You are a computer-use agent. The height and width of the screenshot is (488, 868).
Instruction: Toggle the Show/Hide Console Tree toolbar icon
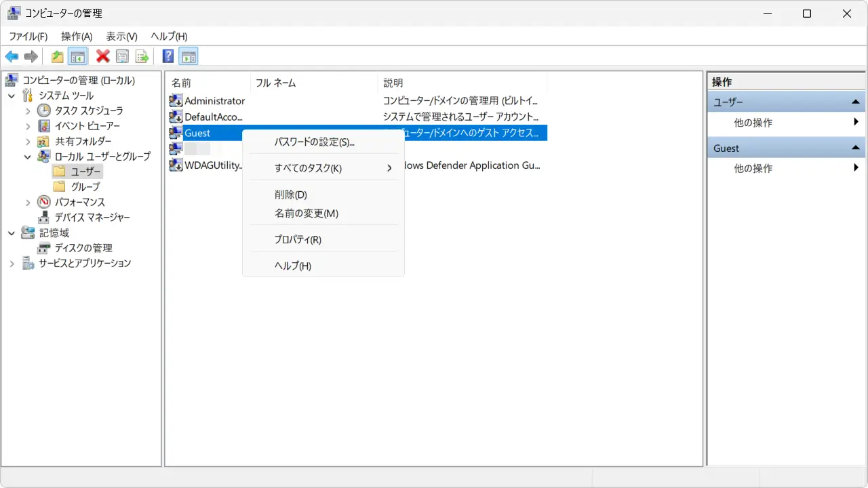(78, 56)
